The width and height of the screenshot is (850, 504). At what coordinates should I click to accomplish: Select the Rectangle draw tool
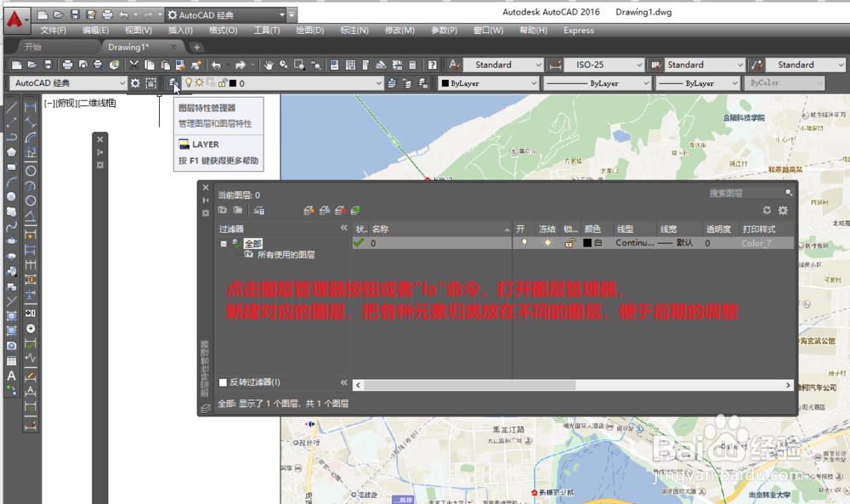tap(11, 167)
